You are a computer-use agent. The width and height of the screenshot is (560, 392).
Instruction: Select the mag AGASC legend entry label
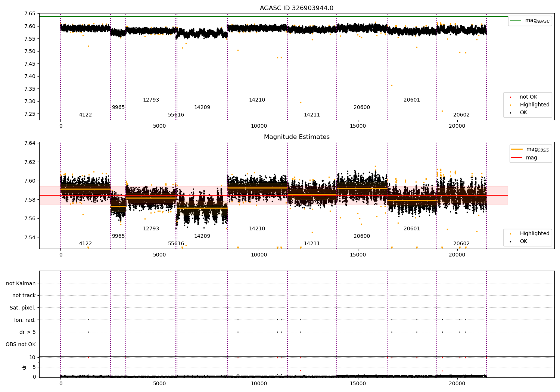click(537, 21)
